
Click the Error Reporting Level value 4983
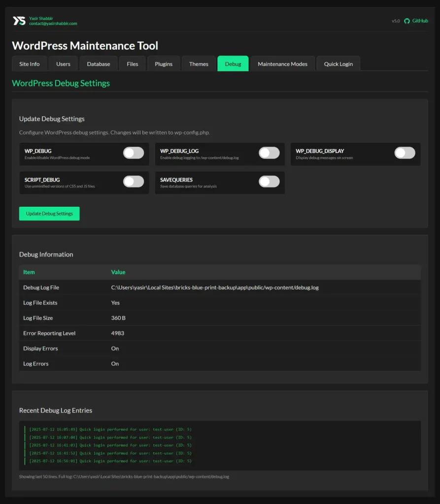click(117, 333)
